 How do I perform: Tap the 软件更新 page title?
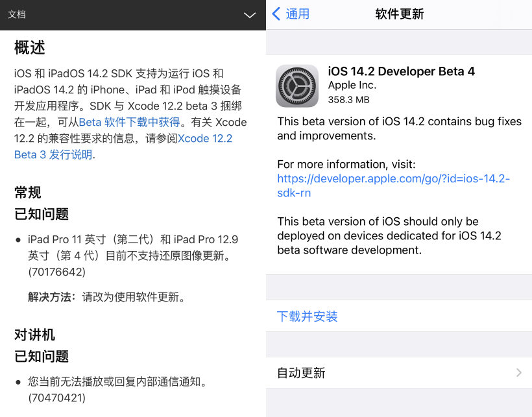click(x=399, y=14)
